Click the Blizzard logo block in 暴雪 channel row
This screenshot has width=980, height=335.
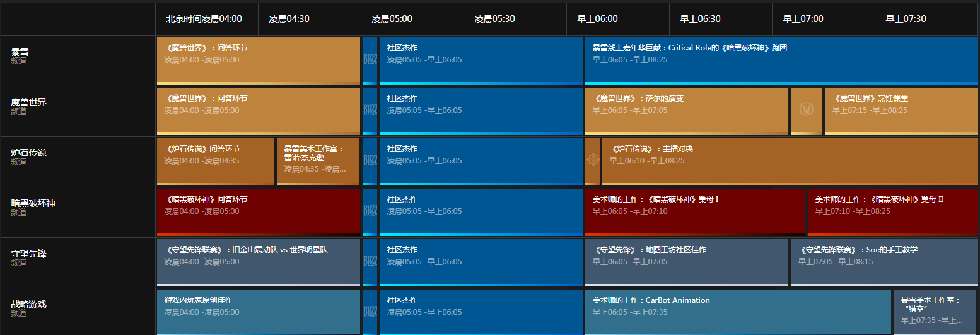370,61
